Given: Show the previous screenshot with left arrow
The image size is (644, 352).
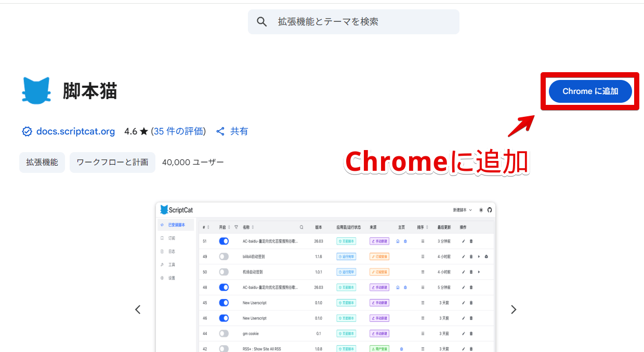Looking at the screenshot, I should (x=138, y=309).
